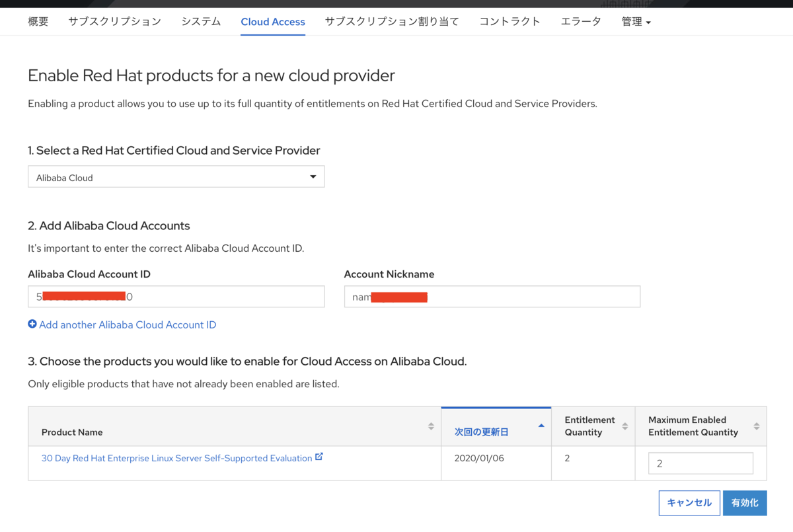Switch to the 概要 tab
793x532 pixels.
click(38, 22)
